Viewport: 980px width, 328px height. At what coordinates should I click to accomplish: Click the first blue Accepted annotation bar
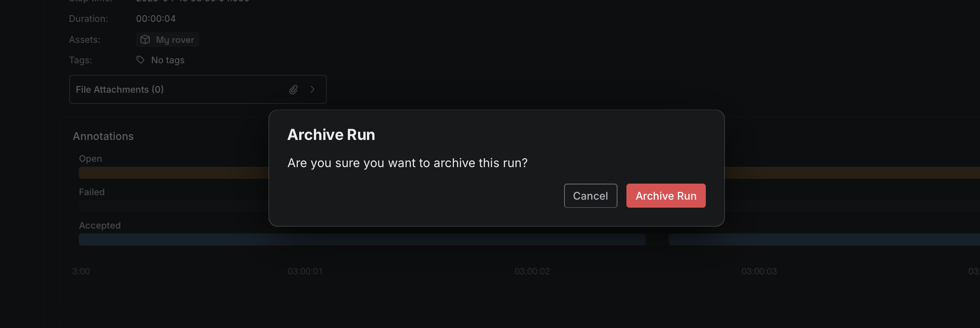(362, 239)
